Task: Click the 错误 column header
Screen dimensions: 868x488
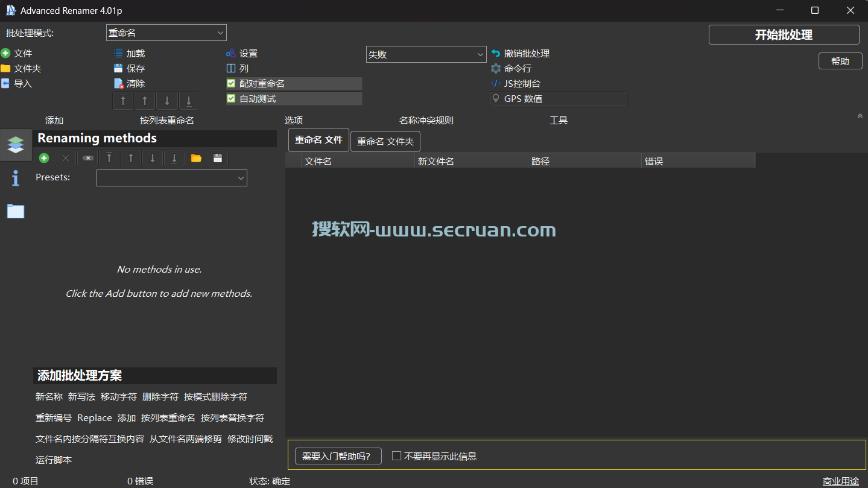Action: click(699, 161)
